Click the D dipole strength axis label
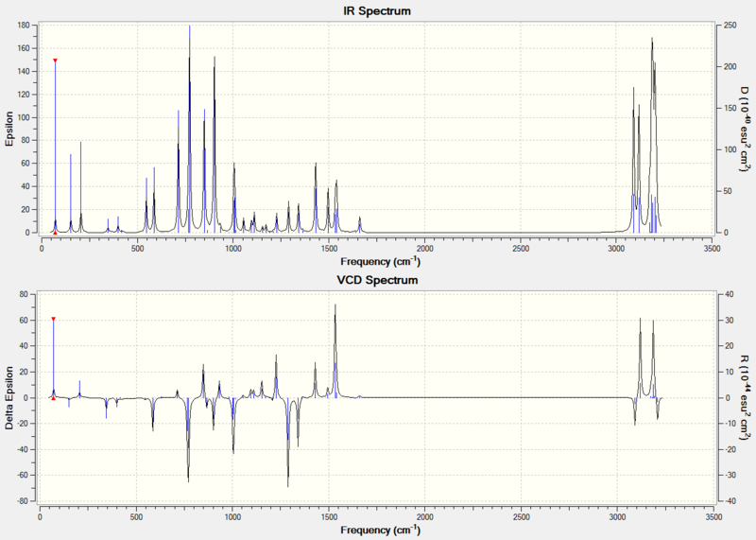Viewport: 756px width, 540px height. pyautogui.click(x=746, y=129)
